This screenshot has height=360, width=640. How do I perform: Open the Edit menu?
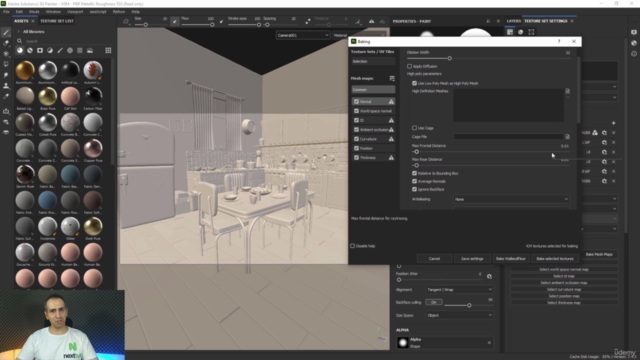(19, 12)
